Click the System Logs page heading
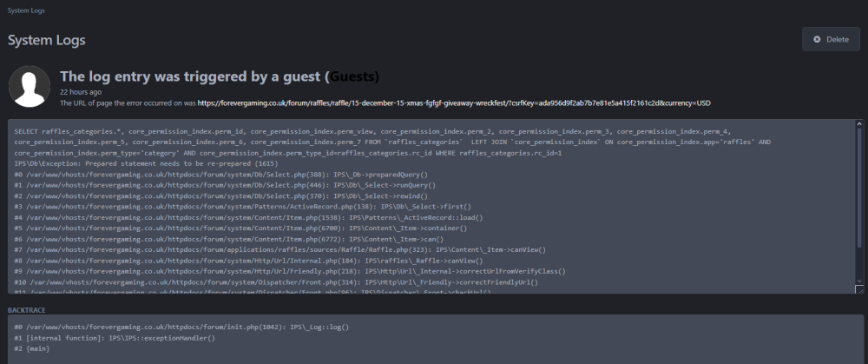The height and width of the screenshot is (364, 868). [46, 41]
